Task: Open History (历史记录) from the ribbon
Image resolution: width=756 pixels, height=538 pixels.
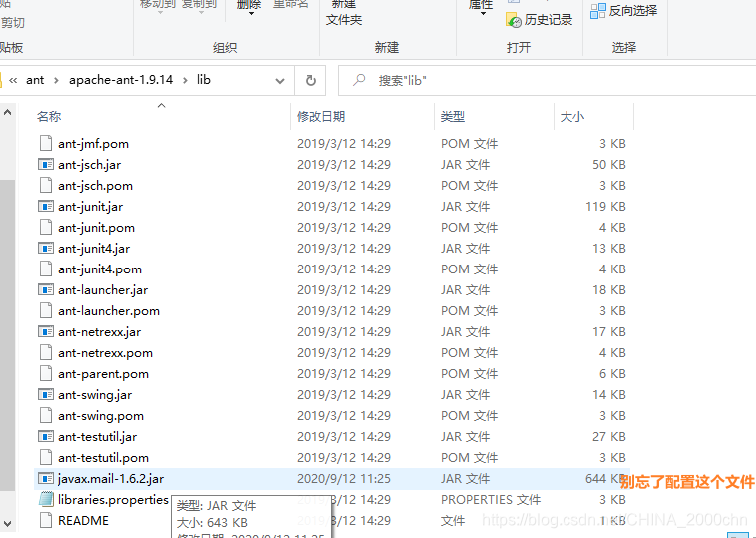Action: pyautogui.click(x=539, y=20)
